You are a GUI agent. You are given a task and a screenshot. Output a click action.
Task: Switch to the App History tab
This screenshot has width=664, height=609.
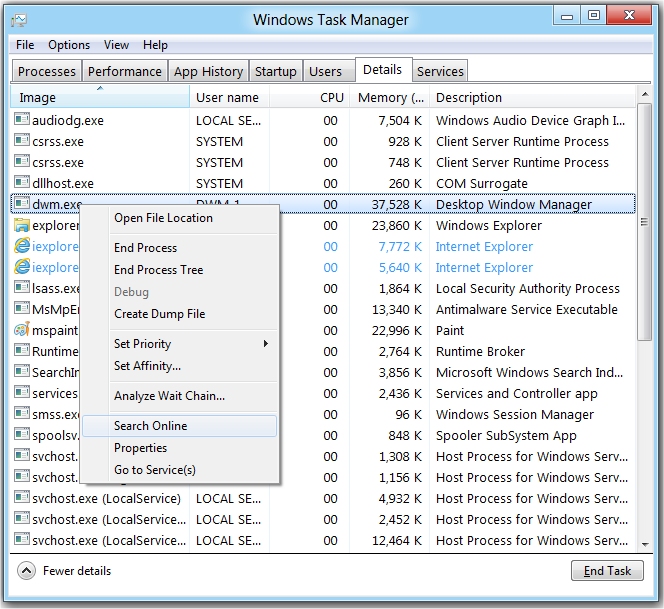(208, 71)
